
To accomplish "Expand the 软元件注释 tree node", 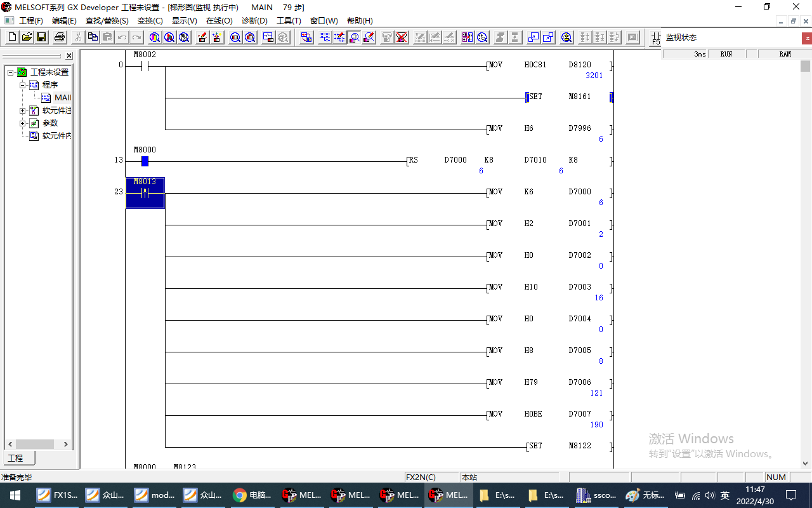I will click(x=23, y=110).
